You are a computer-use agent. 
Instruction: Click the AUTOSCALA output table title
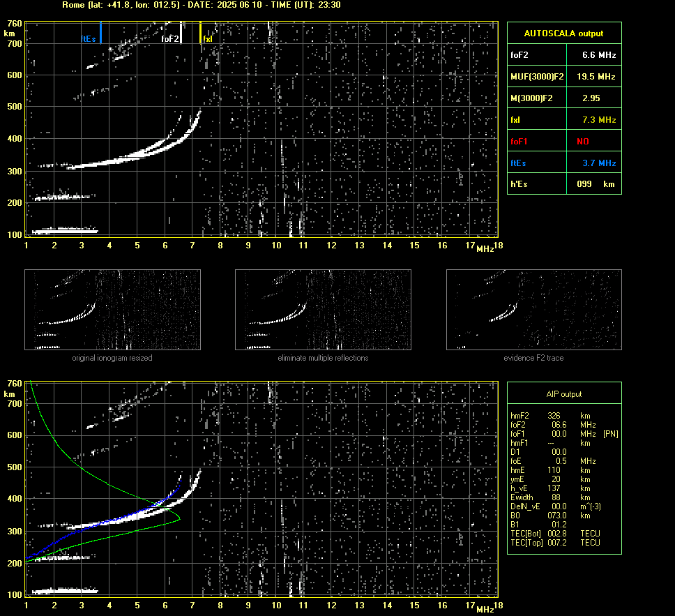click(564, 33)
